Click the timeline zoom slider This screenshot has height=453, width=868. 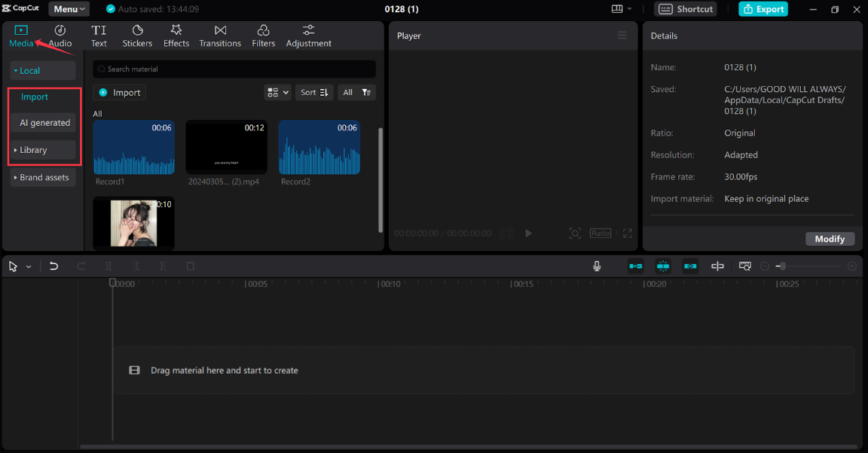point(808,266)
